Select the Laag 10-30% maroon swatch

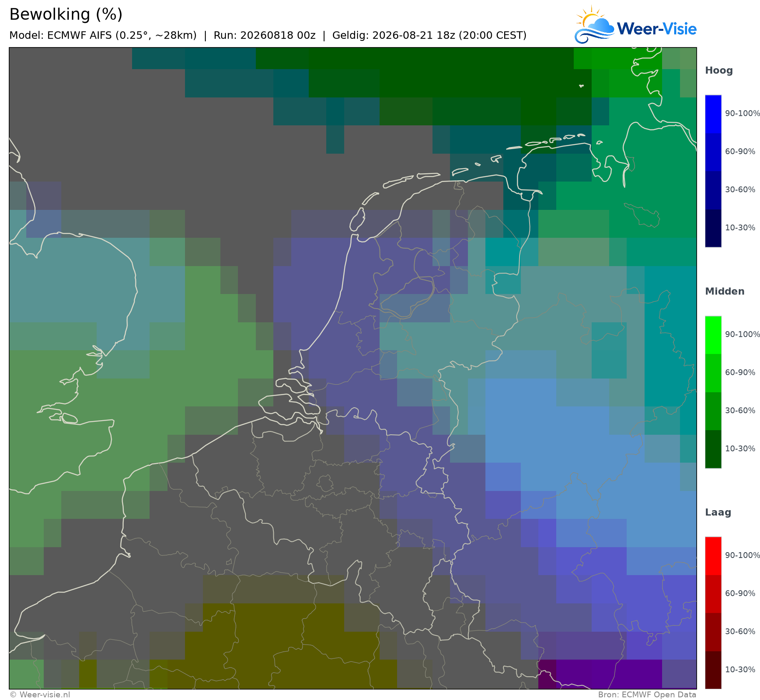[x=713, y=670]
